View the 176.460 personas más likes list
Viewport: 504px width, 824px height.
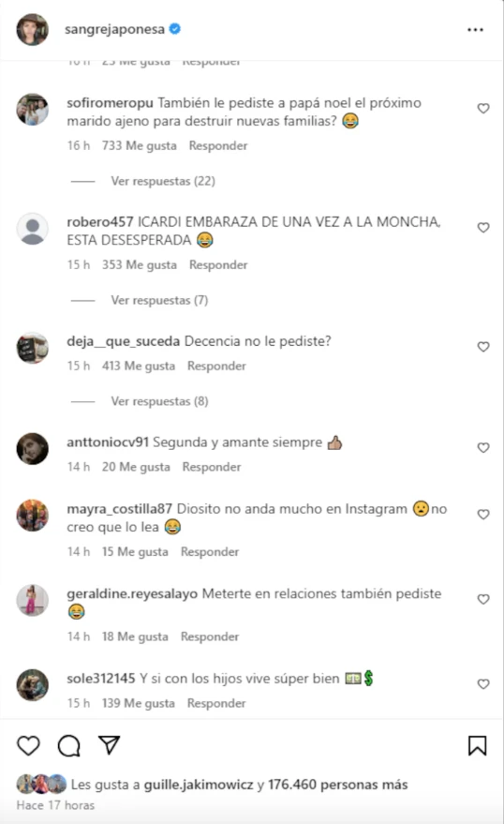pyautogui.click(x=337, y=785)
